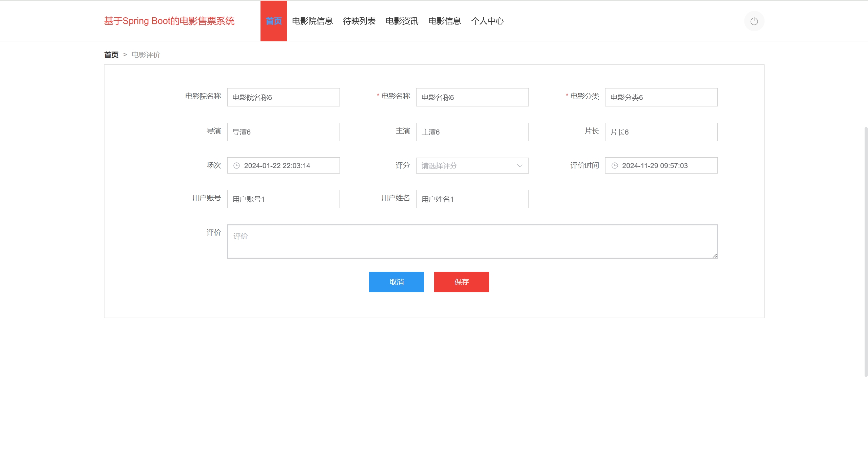868x461 pixels.
Task: Click the 评分 field label
Action: pyautogui.click(x=403, y=165)
